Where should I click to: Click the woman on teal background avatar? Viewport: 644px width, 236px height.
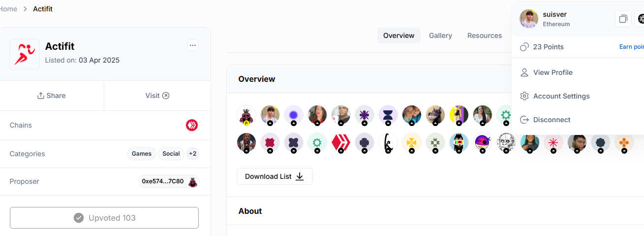click(x=530, y=142)
